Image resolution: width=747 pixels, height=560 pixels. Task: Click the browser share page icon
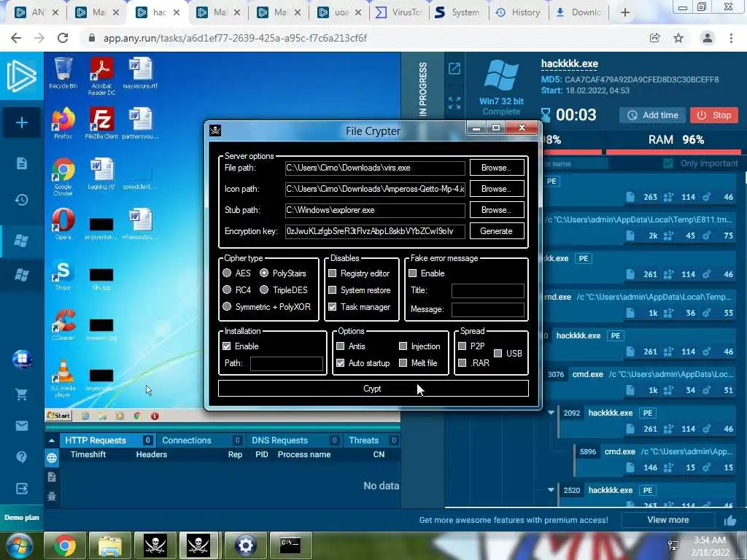tap(654, 38)
